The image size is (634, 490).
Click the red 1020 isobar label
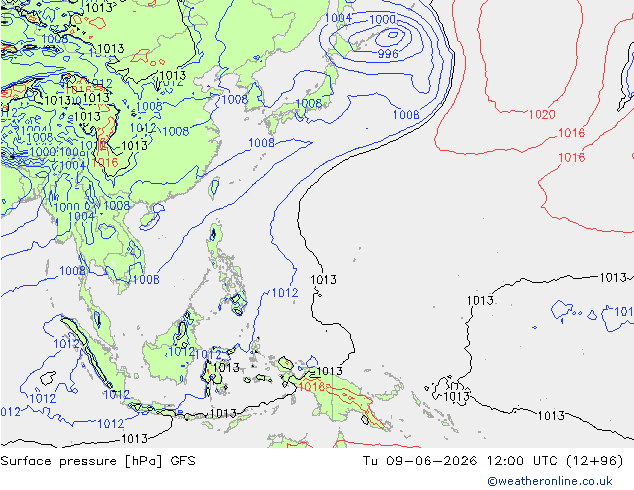(542, 114)
